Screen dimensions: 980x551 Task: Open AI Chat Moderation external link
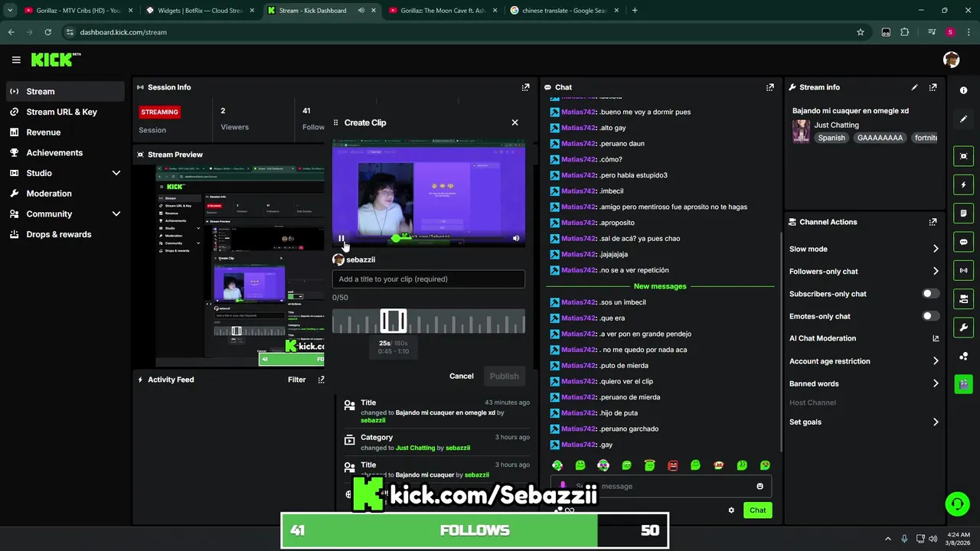[x=936, y=338]
